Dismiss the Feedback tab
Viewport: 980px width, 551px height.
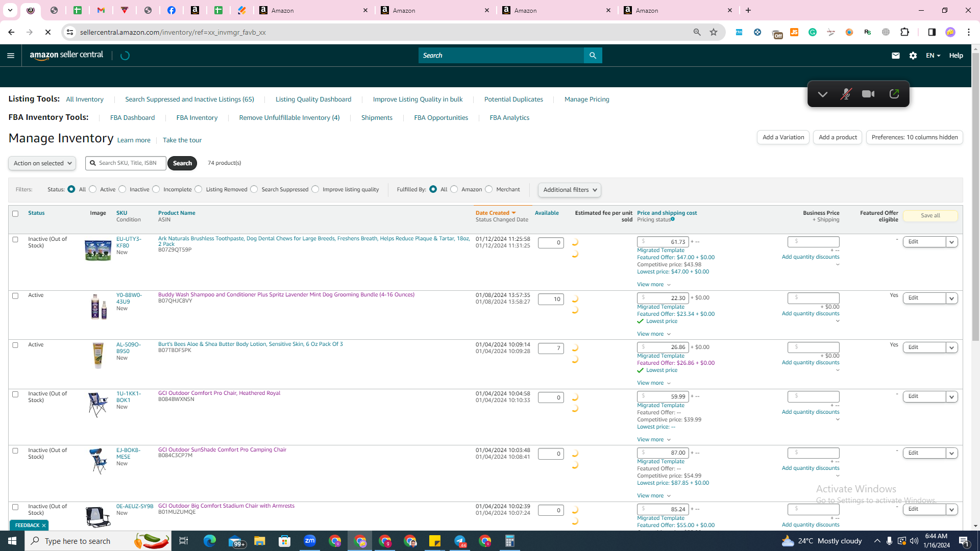point(44,525)
